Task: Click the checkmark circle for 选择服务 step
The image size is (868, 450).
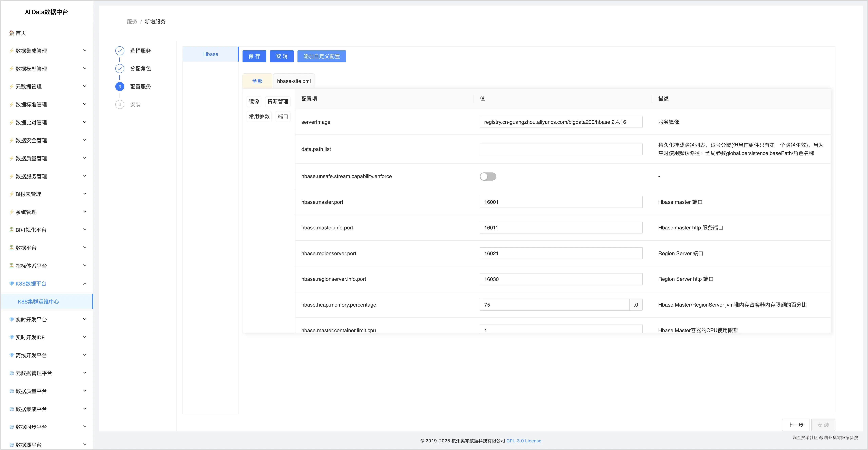Action: click(120, 51)
